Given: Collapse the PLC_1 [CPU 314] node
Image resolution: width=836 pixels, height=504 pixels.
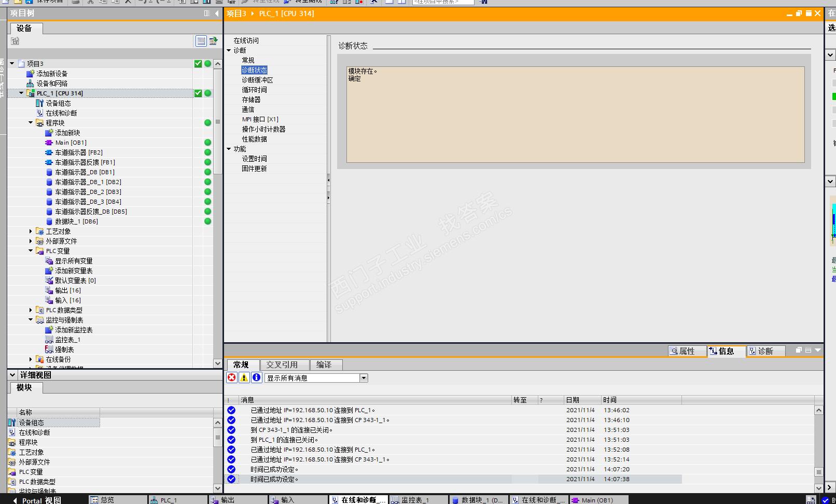Looking at the screenshot, I should [x=21, y=93].
